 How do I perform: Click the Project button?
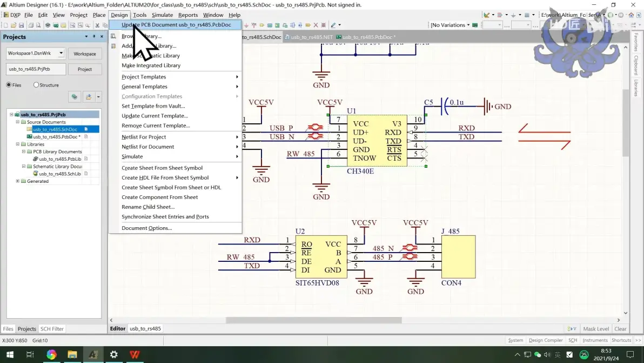tap(85, 69)
